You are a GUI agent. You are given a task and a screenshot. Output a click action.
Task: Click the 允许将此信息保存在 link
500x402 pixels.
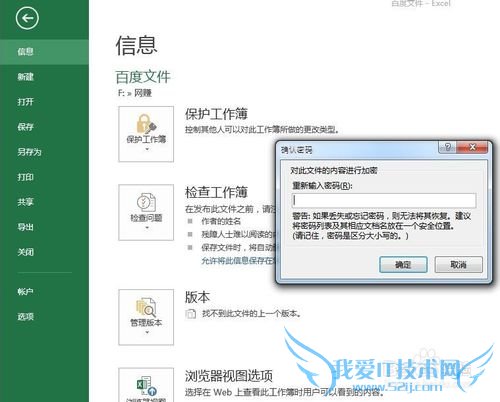(x=239, y=261)
